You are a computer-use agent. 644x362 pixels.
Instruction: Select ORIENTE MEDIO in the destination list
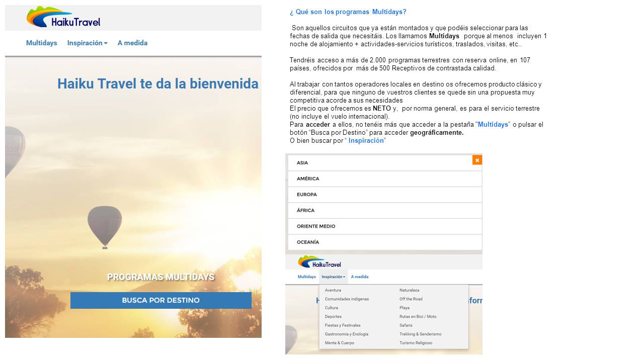[385, 226]
